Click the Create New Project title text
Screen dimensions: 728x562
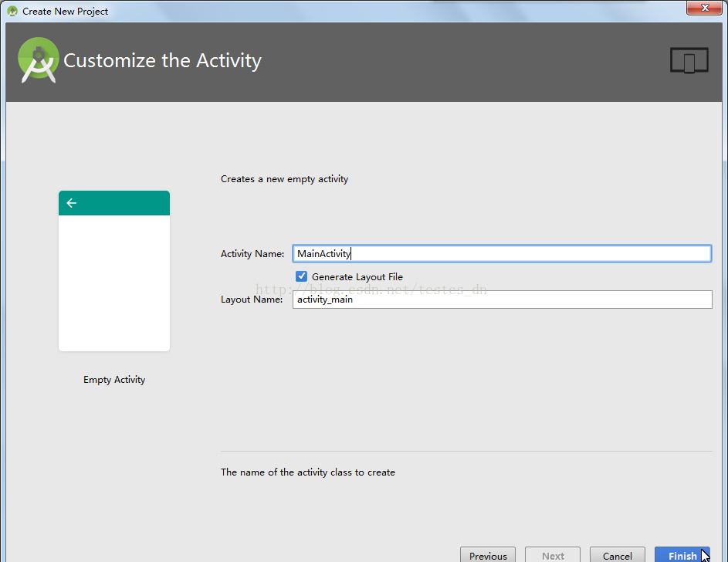tap(65, 11)
